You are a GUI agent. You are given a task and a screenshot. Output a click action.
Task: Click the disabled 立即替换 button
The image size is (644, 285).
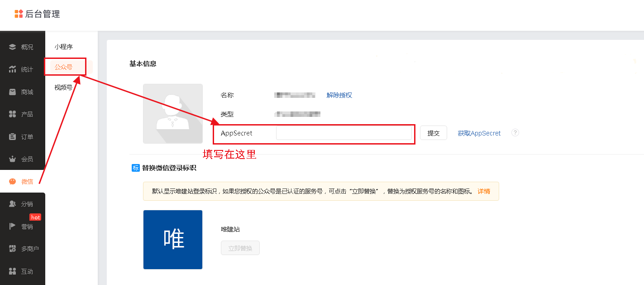pyautogui.click(x=240, y=248)
